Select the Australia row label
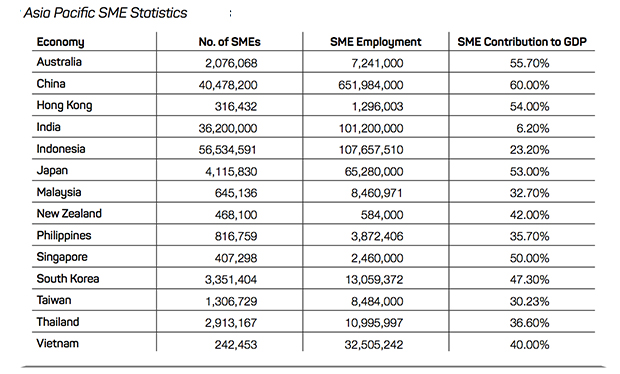 pos(59,62)
